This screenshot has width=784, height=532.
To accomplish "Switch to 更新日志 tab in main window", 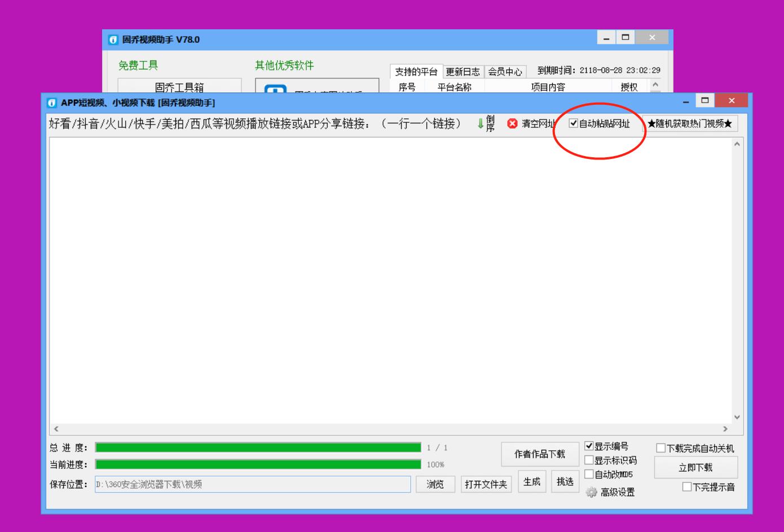I will click(x=463, y=72).
